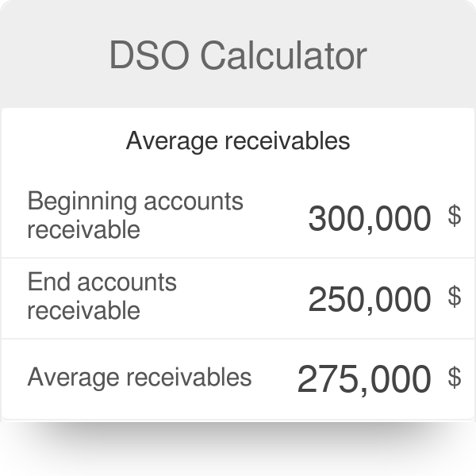Image resolution: width=476 pixels, height=476 pixels.
Task: Click the letters DSO in the header
Action: point(149,56)
